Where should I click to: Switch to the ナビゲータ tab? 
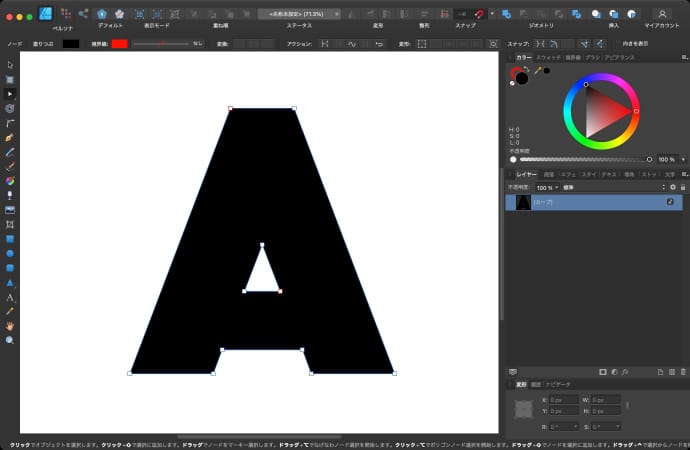pos(558,384)
